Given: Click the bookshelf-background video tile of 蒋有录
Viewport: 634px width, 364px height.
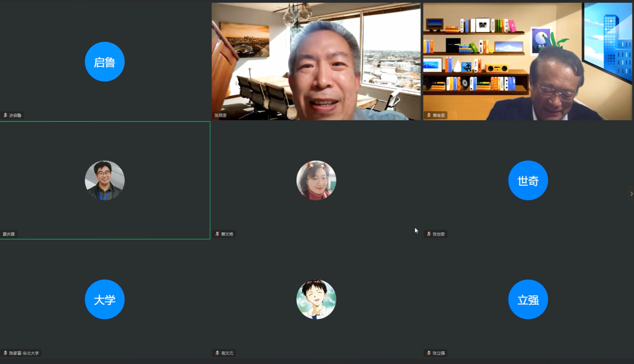Looking at the screenshot, I should pyautogui.click(x=527, y=61).
